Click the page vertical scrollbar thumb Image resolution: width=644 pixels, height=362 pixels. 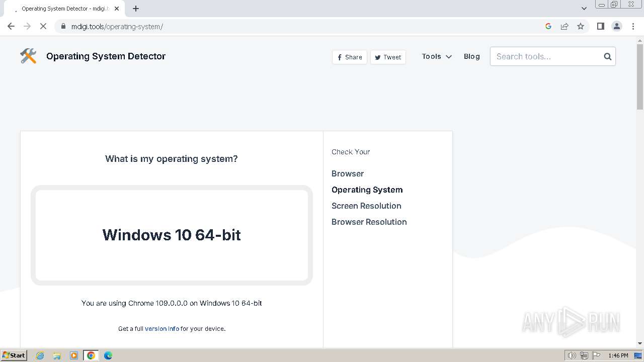(x=640, y=76)
